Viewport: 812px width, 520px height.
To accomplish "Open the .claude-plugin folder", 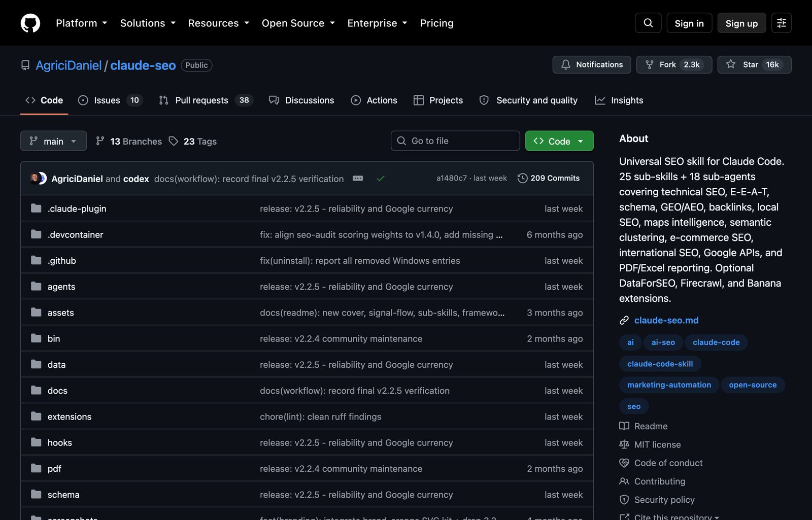I will 77,209.
